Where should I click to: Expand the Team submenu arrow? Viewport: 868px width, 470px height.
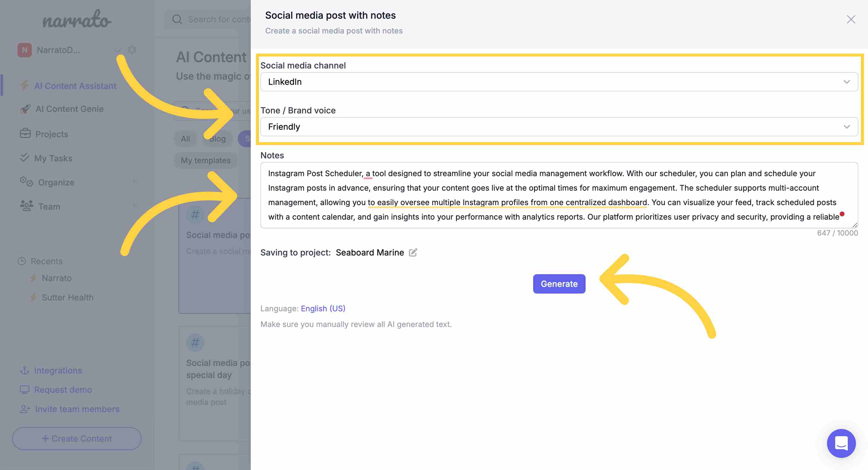pos(135,206)
